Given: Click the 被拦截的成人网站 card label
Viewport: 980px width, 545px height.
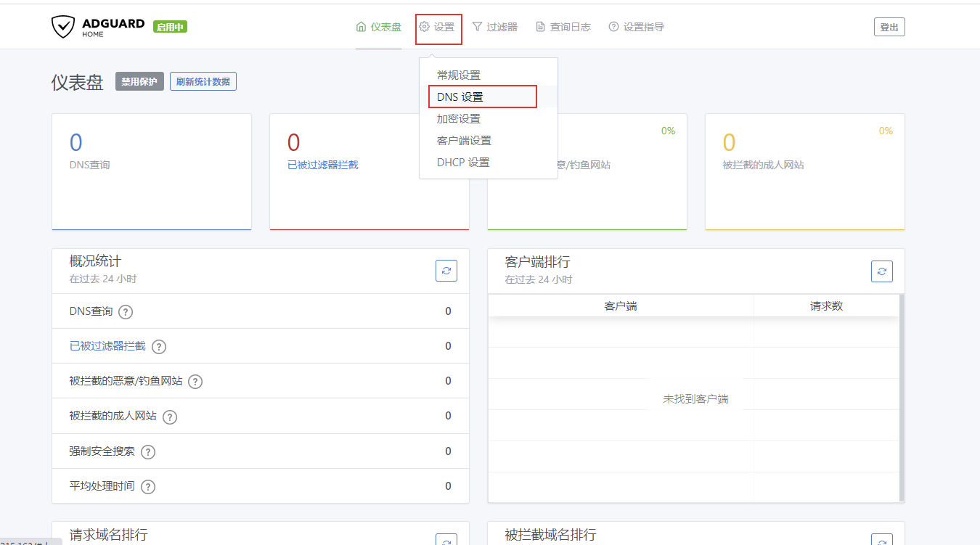Looking at the screenshot, I should [764, 165].
